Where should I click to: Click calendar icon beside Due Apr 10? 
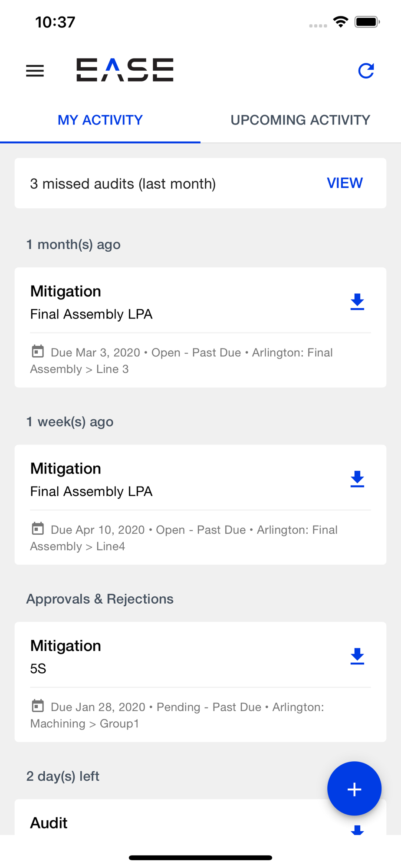(38, 529)
